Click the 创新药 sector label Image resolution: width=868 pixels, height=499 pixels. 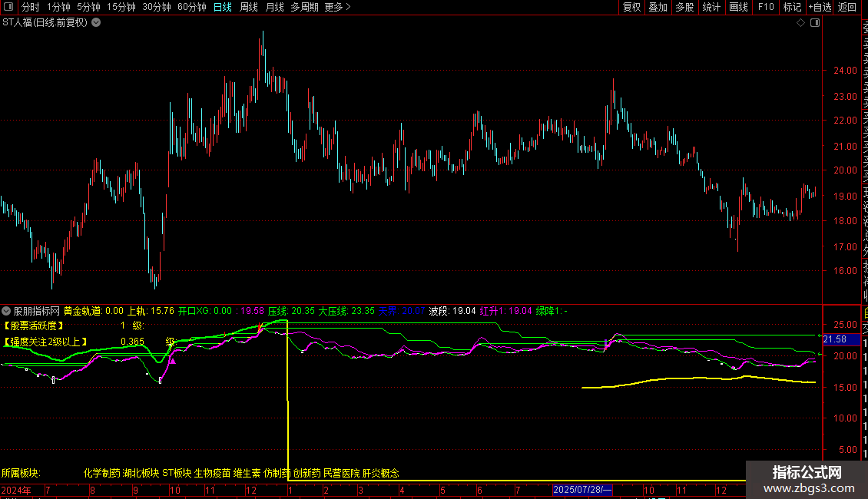[306, 473]
